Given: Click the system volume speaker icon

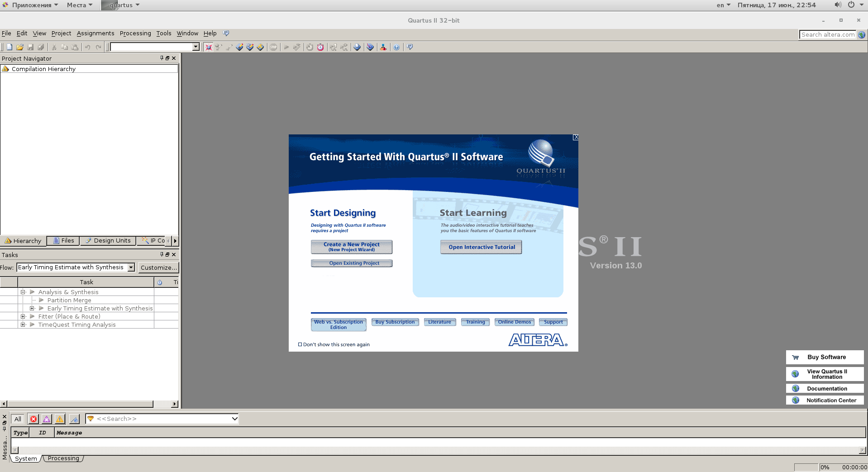Looking at the screenshot, I should tap(838, 5).
